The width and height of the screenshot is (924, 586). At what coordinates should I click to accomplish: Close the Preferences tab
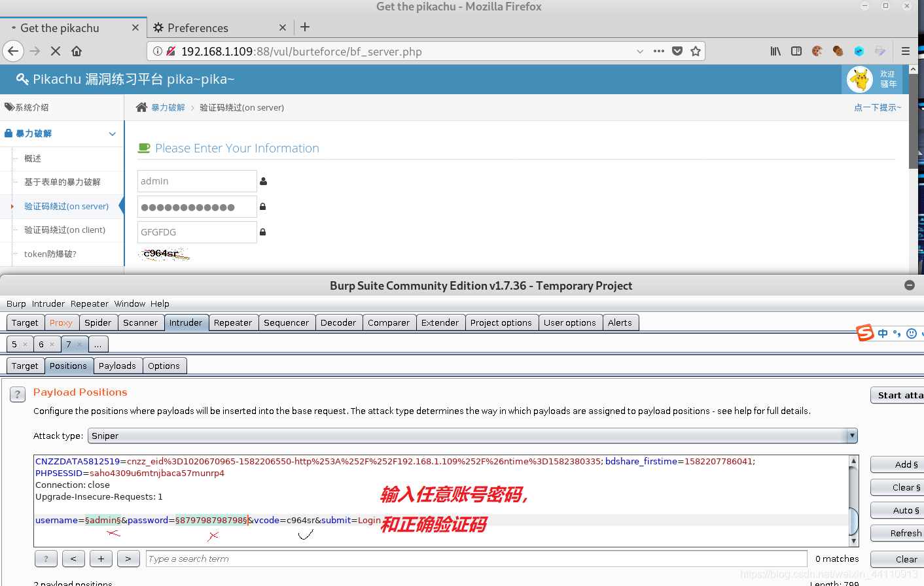[283, 27]
